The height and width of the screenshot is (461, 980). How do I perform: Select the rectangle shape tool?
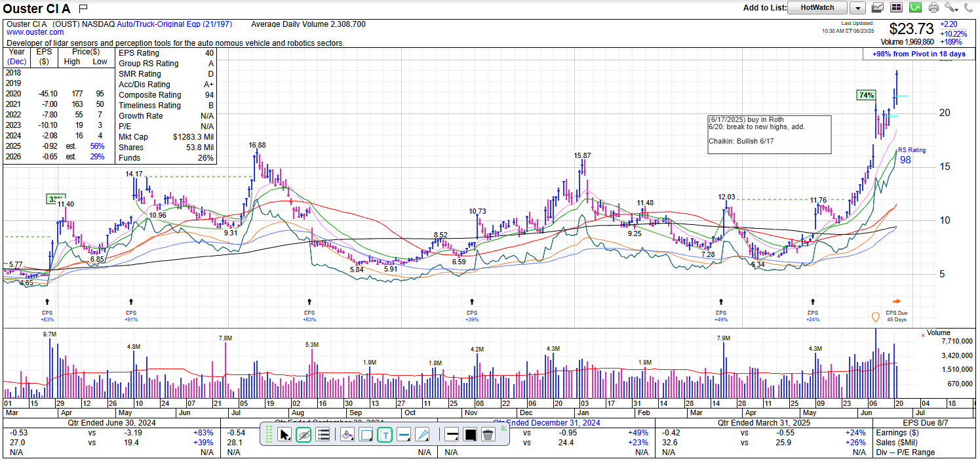pos(366,434)
